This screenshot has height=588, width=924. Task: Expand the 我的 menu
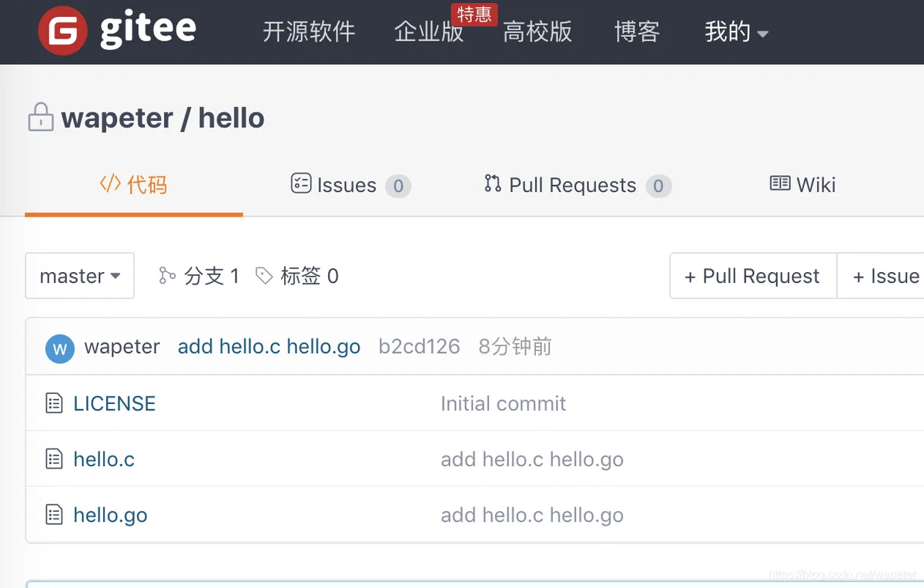click(736, 32)
